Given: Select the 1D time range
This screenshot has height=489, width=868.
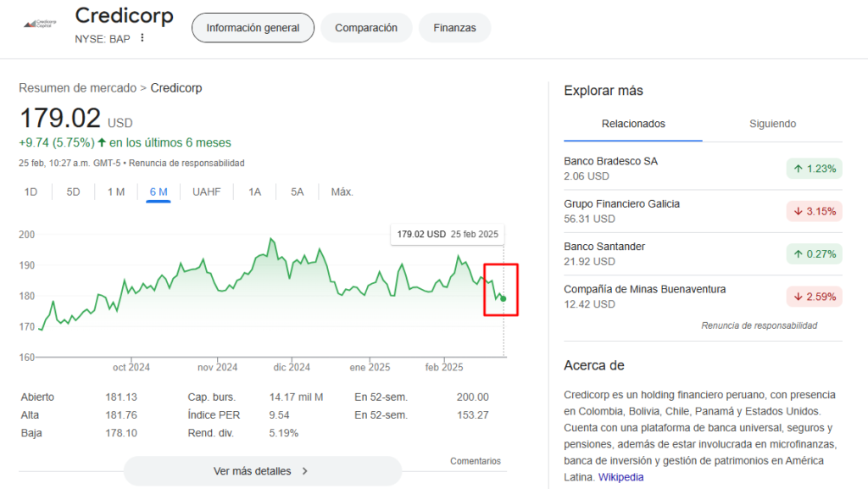Looking at the screenshot, I should point(31,192).
